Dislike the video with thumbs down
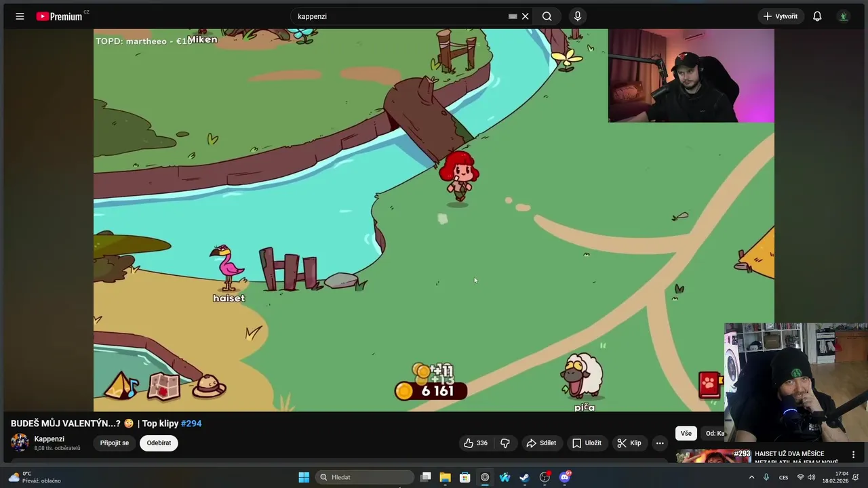The width and height of the screenshot is (868, 488). pyautogui.click(x=505, y=443)
